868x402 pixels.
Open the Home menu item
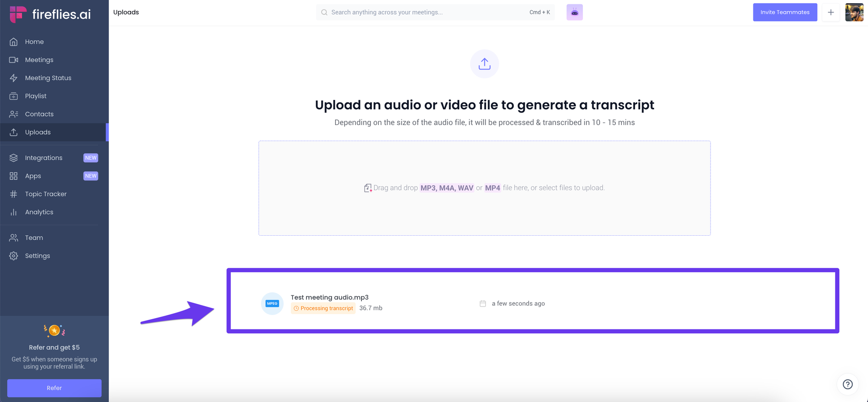click(x=33, y=42)
